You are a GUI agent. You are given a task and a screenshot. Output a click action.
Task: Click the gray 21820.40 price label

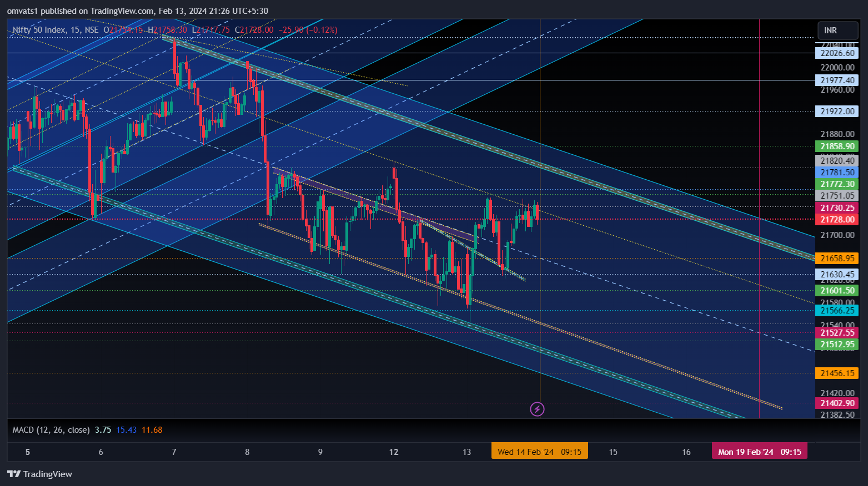point(837,161)
